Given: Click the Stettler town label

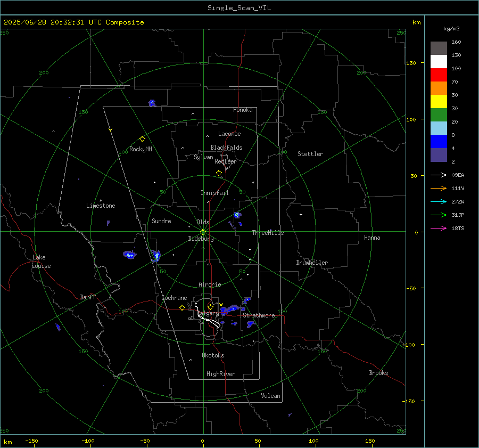Looking at the screenshot, I should 310,154.
